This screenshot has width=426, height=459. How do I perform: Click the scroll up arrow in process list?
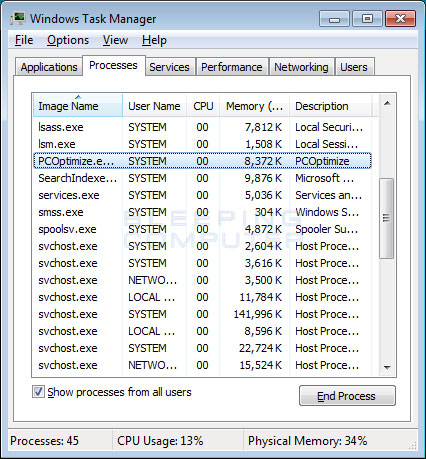tap(387, 103)
